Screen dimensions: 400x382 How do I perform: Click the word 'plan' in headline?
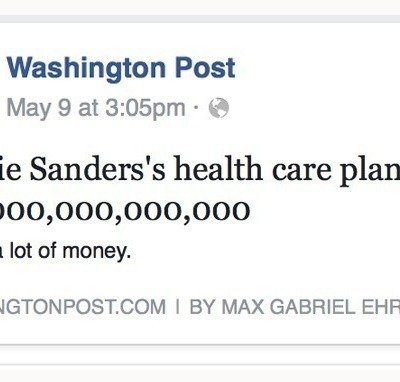pyautogui.click(x=371, y=171)
